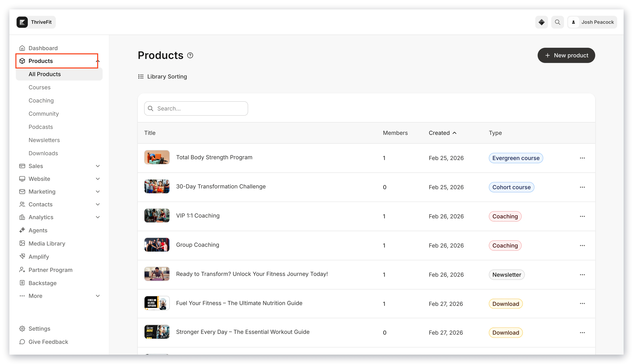Click the Type column header
This screenshot has height=364, width=633.
coord(495,133)
